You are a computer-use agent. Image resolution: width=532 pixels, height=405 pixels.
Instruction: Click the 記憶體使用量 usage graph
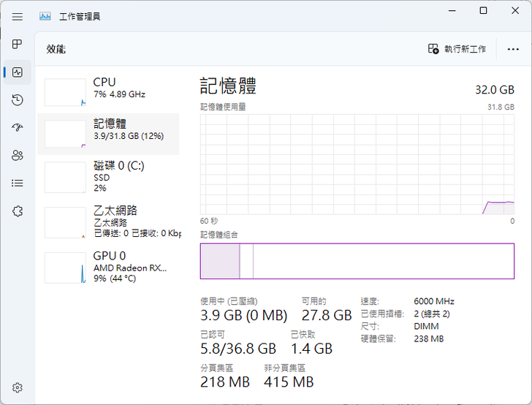(357, 164)
